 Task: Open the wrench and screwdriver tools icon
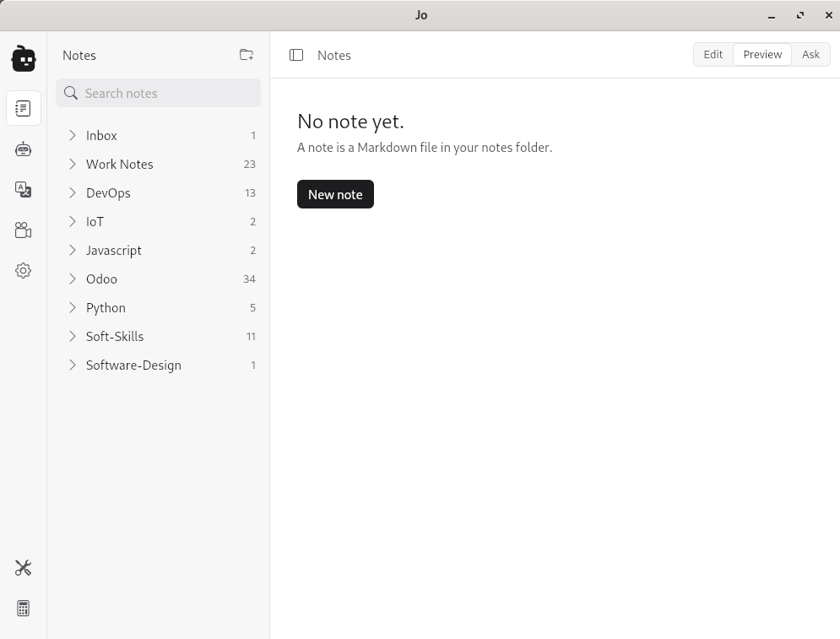23,568
